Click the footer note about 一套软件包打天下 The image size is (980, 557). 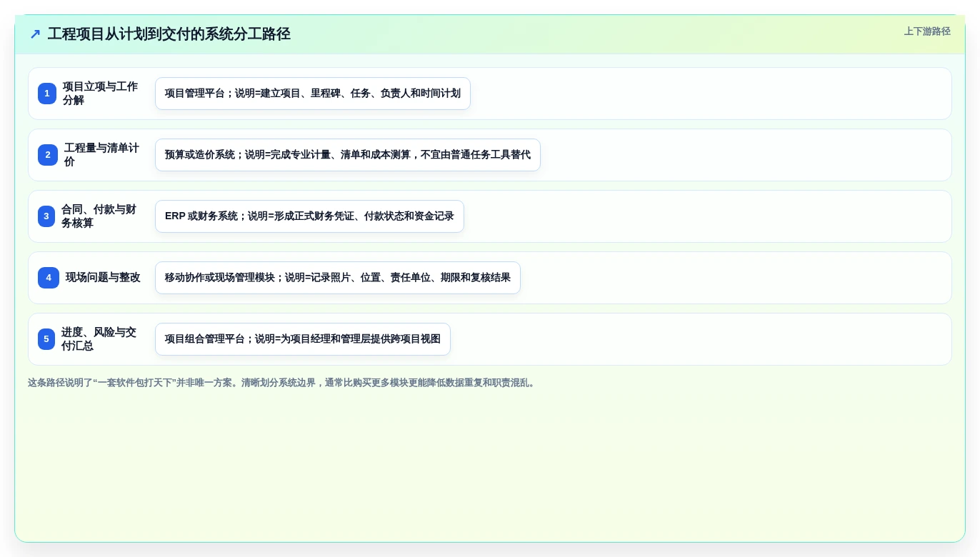pyautogui.click(x=283, y=383)
